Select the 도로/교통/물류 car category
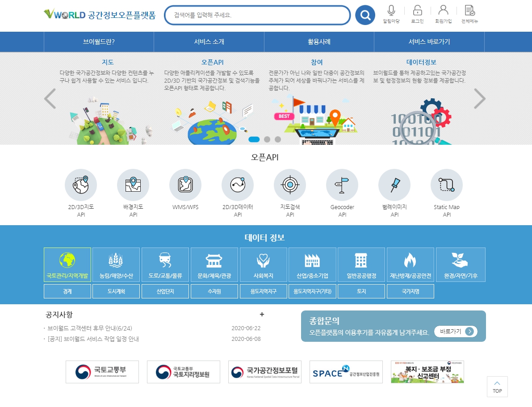 (165, 265)
